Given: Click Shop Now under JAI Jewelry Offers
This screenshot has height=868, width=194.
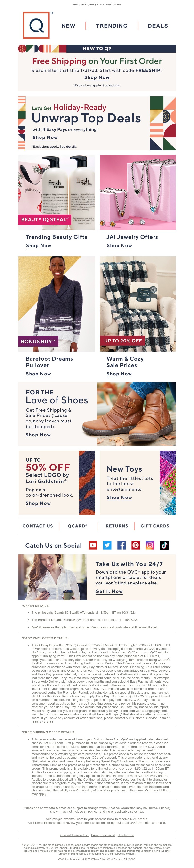Looking at the screenshot, I should pyautogui.click(x=119, y=246).
